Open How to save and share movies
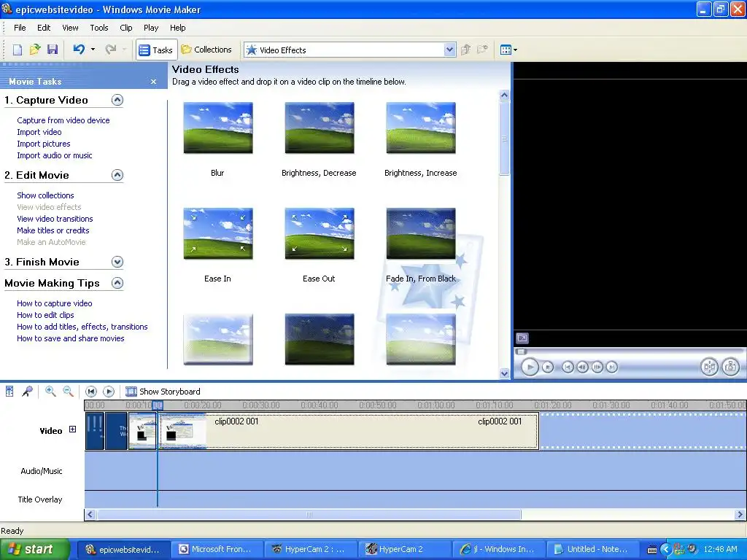Image resolution: width=747 pixels, height=560 pixels. click(x=71, y=338)
